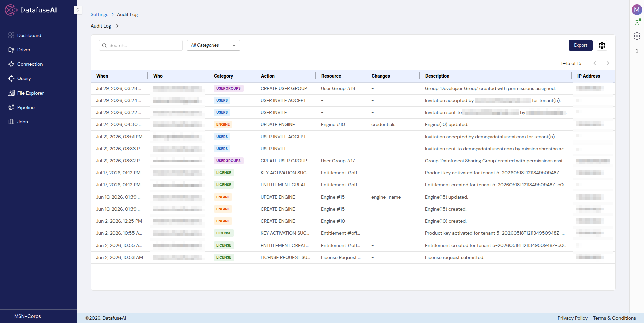Click the Who column header
This screenshot has width=644, height=323.
158,76
